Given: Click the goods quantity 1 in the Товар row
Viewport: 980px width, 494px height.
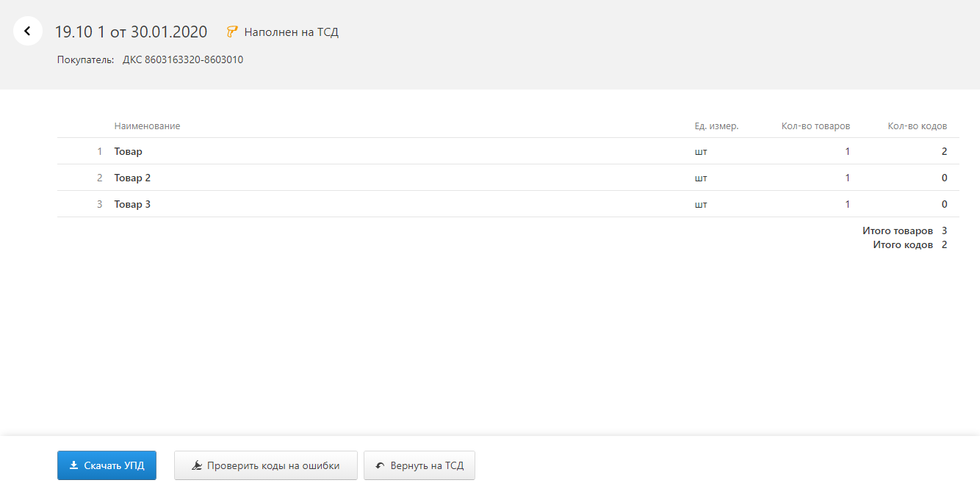Looking at the screenshot, I should click(847, 151).
